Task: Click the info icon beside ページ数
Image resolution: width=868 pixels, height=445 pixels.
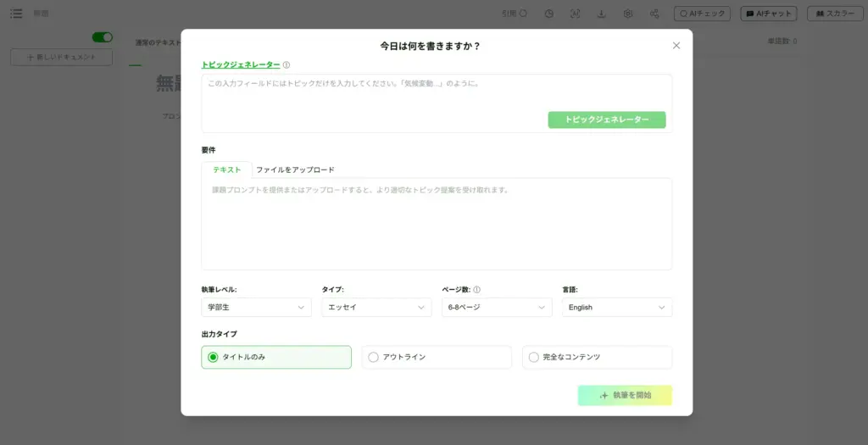Action: tap(476, 289)
